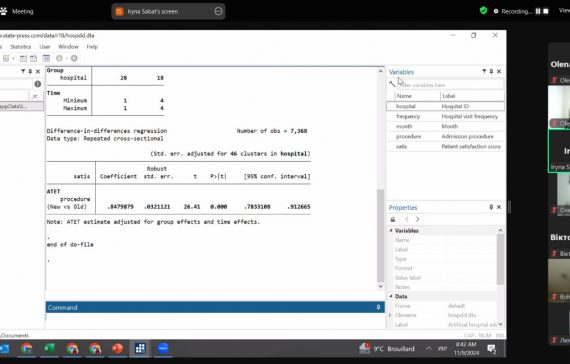Click the next variable arrow in Properties
This screenshot has height=364, width=570.
pyautogui.click(x=417, y=219)
